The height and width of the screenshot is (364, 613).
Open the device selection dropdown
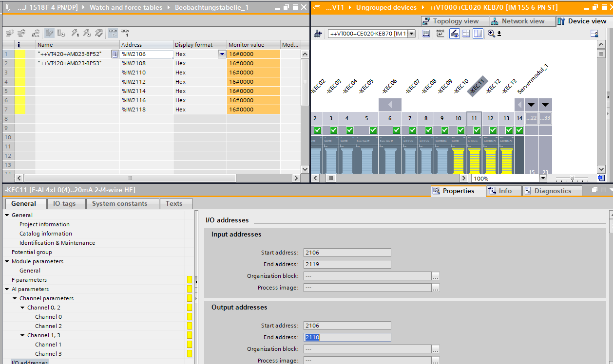412,34
